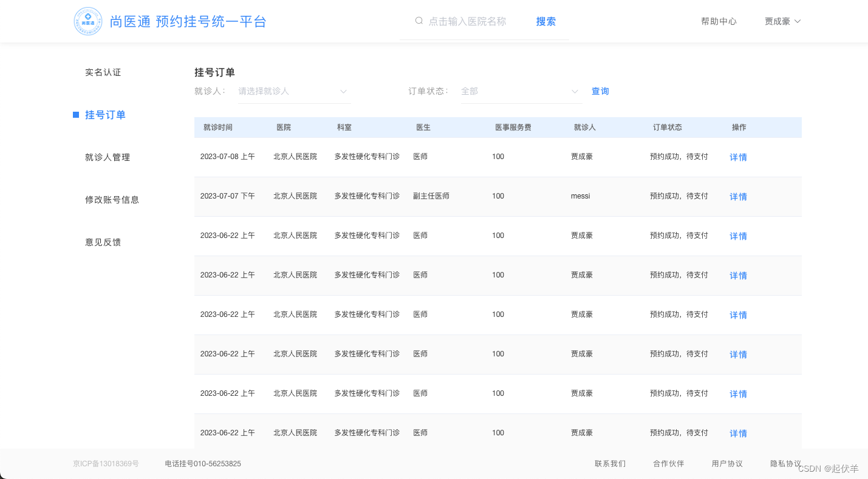
Task: Open 修改账号信息 in sidebar
Action: pyautogui.click(x=112, y=200)
